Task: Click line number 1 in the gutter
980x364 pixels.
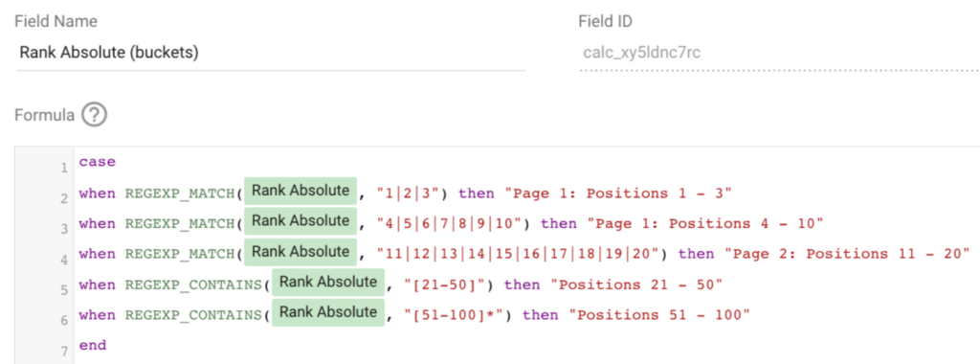Action: pyautogui.click(x=64, y=169)
